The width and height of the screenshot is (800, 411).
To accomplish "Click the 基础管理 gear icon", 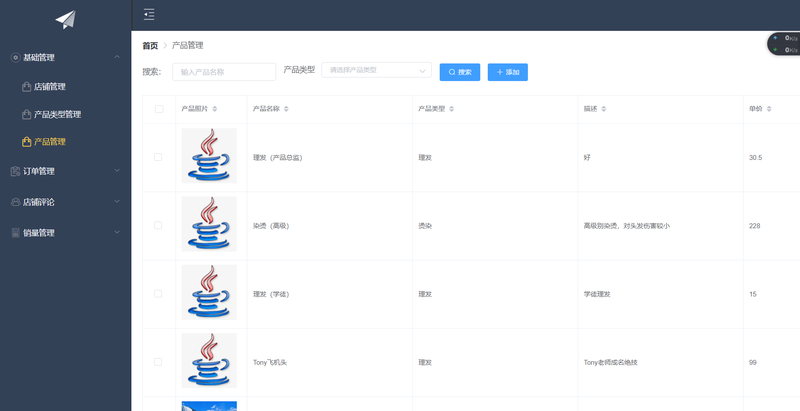I will pos(15,58).
